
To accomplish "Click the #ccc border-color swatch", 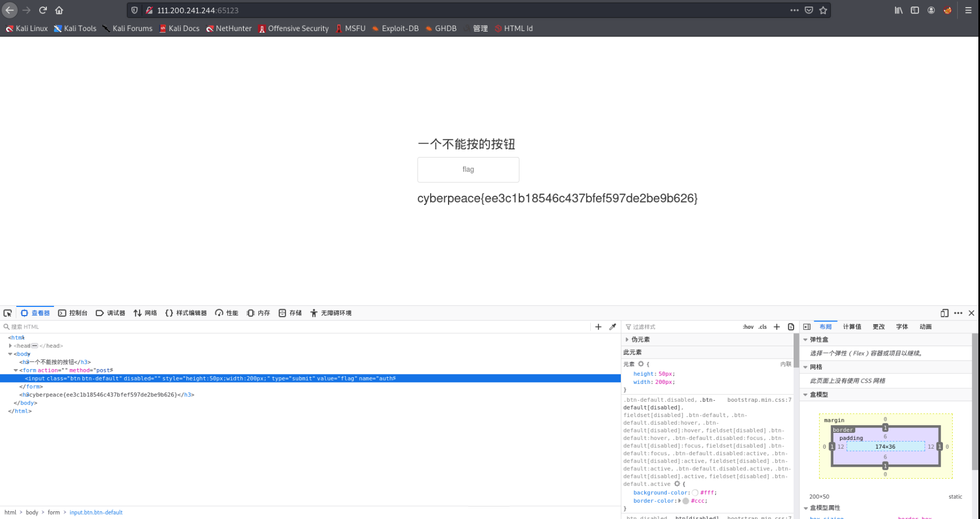I will pyautogui.click(x=686, y=500).
